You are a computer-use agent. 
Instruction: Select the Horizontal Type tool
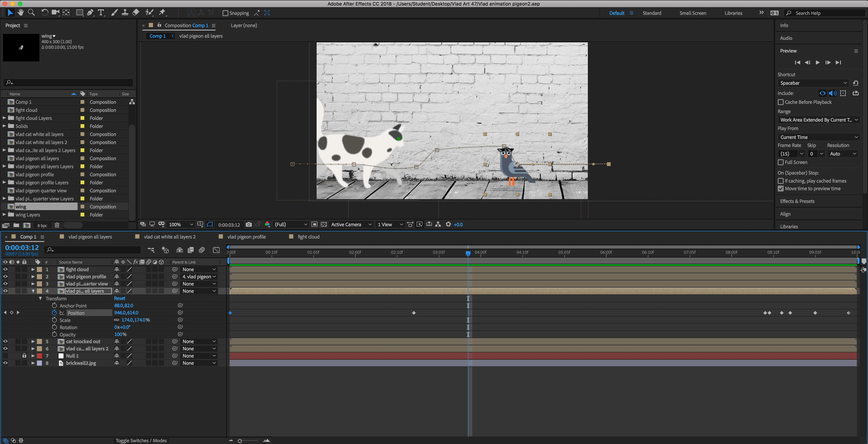101,12
